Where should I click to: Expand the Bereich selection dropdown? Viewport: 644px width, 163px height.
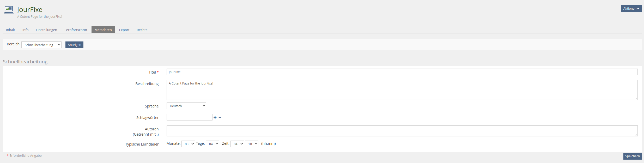41,45
